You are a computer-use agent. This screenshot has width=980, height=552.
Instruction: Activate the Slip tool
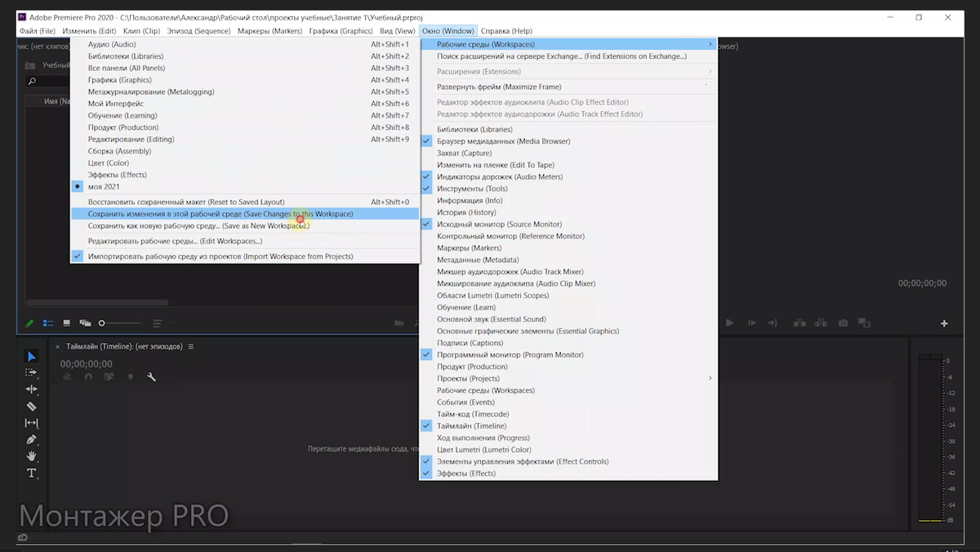click(x=32, y=423)
